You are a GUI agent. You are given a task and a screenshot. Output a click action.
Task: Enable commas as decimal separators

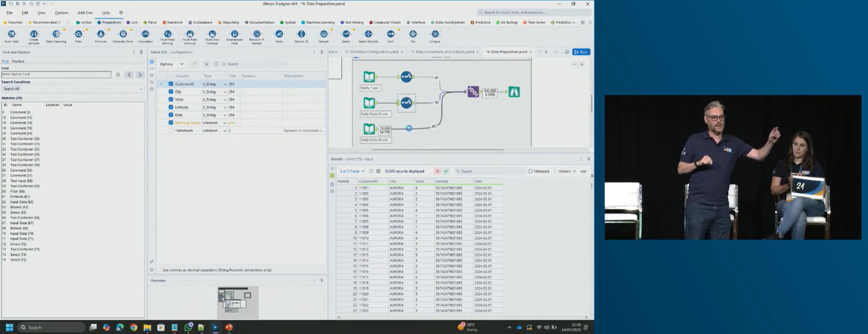coord(159,270)
